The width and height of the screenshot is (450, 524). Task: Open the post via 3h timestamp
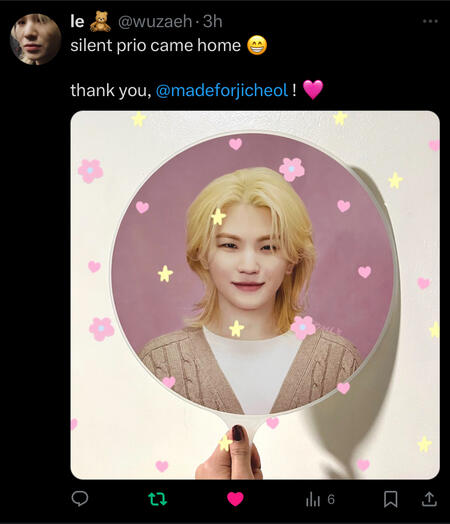pos(212,21)
